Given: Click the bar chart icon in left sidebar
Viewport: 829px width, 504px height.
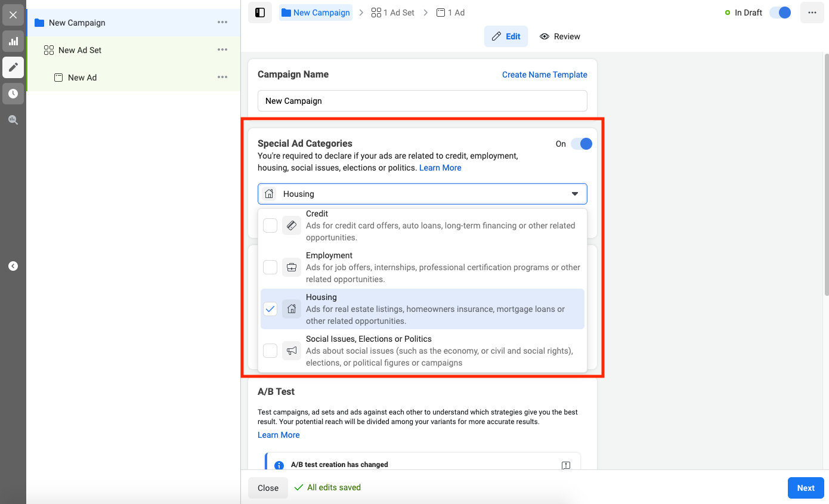Looking at the screenshot, I should (13, 41).
